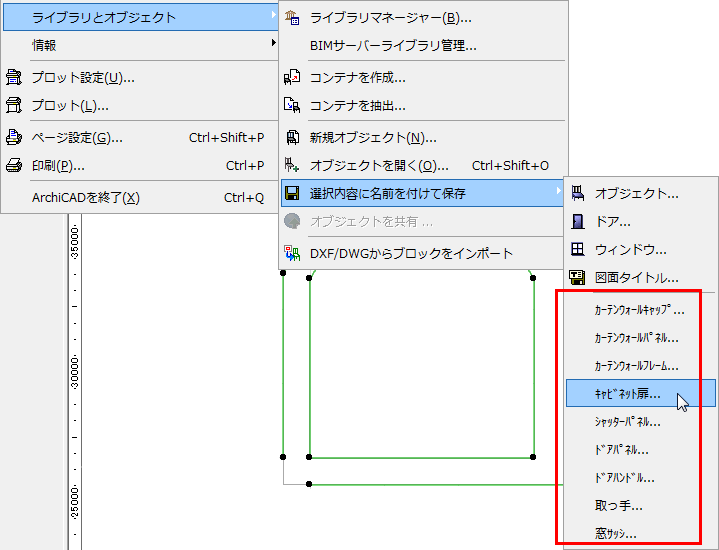Save selection as オブジェクト...

(x=641, y=194)
